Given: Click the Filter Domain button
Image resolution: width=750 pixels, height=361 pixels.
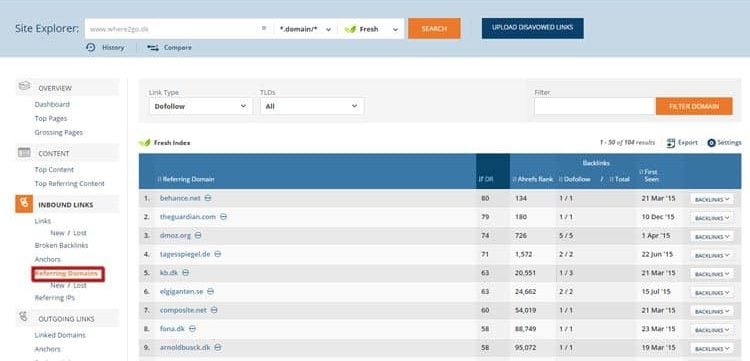Looking at the screenshot, I should (x=694, y=106).
